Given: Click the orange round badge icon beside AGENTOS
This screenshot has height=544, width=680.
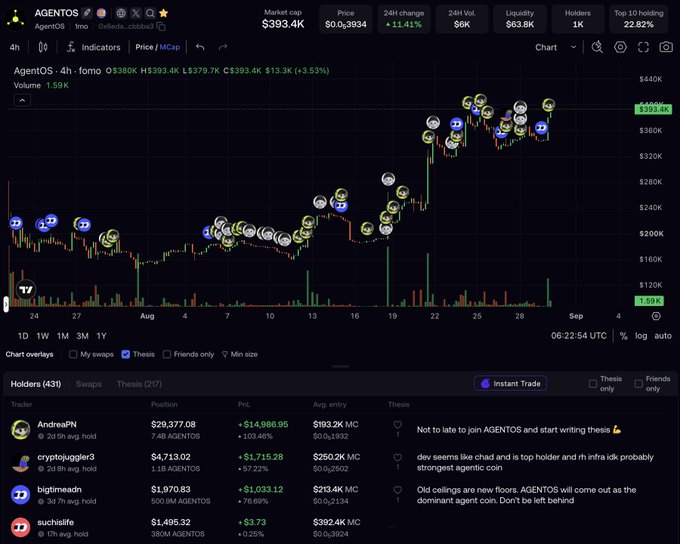Looking at the screenshot, I should tap(101, 13).
